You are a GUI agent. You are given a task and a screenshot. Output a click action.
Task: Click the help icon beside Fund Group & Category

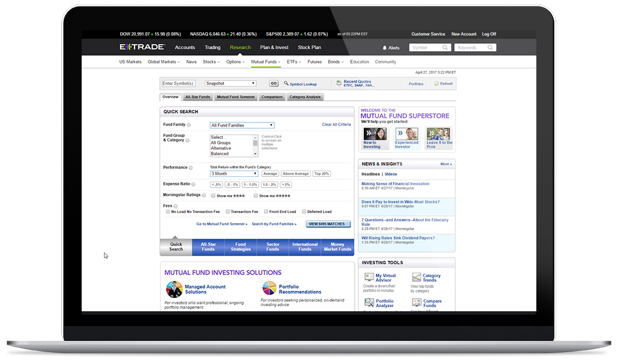187,140
